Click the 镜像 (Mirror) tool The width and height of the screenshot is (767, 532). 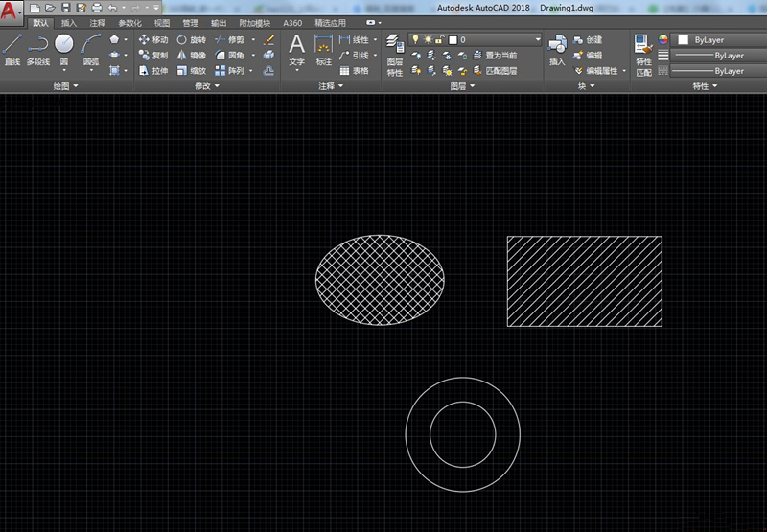pos(191,56)
